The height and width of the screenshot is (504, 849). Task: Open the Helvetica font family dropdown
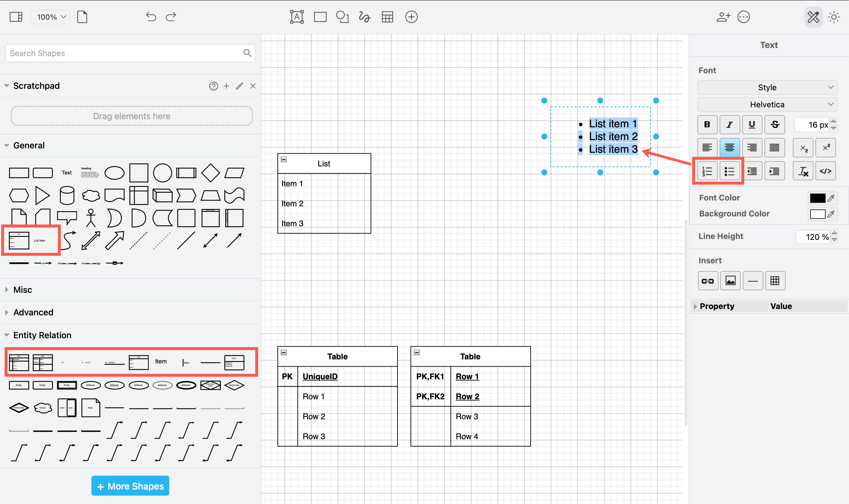coord(767,104)
